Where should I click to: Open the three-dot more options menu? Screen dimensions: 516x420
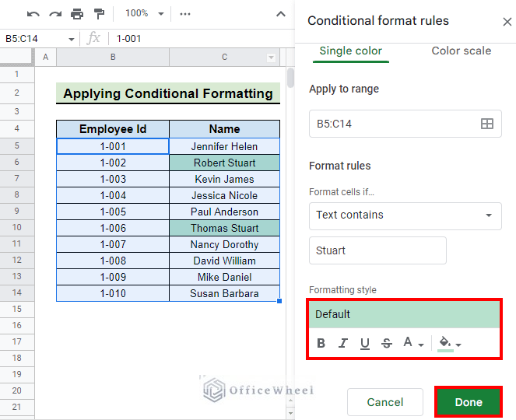(185, 14)
